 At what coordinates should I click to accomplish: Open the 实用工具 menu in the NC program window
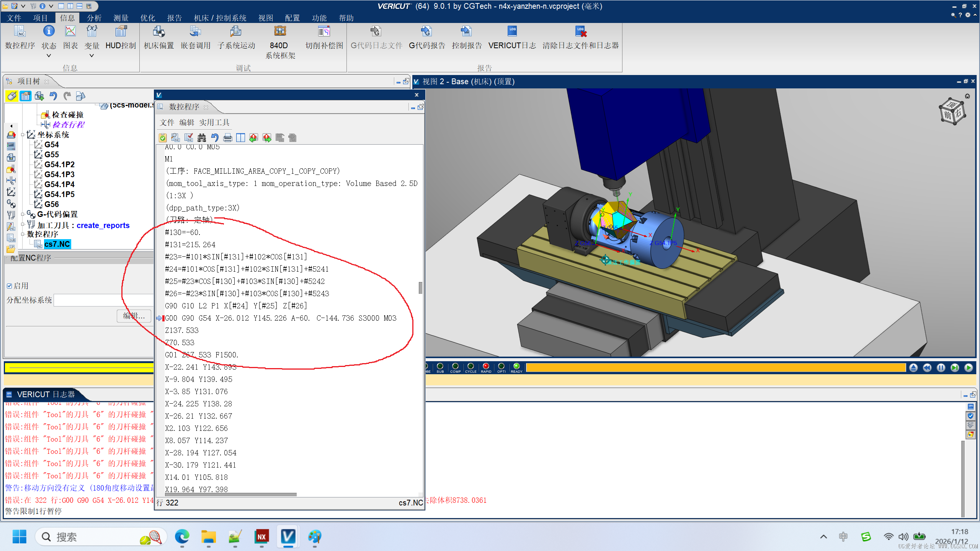click(x=214, y=122)
